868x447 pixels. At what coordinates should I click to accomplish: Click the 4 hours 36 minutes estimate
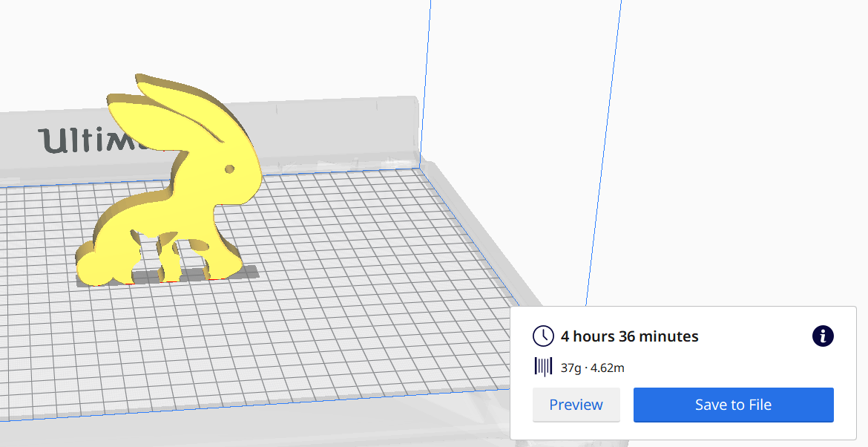click(629, 336)
